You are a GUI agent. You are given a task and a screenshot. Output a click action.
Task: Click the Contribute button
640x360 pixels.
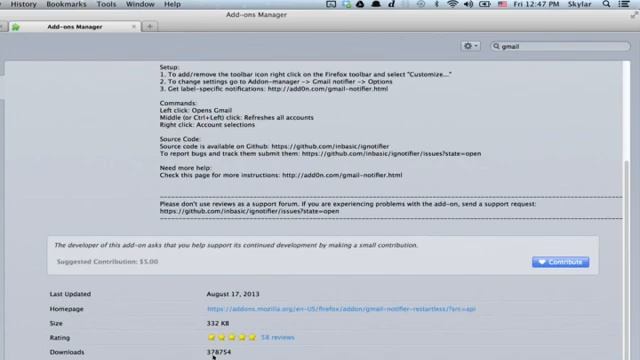pyautogui.click(x=560, y=262)
